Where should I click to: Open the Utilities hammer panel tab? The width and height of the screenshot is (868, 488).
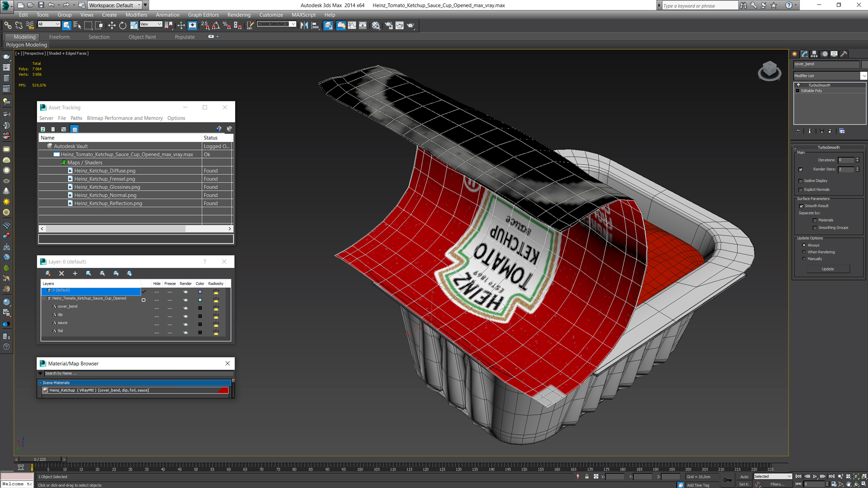(844, 54)
